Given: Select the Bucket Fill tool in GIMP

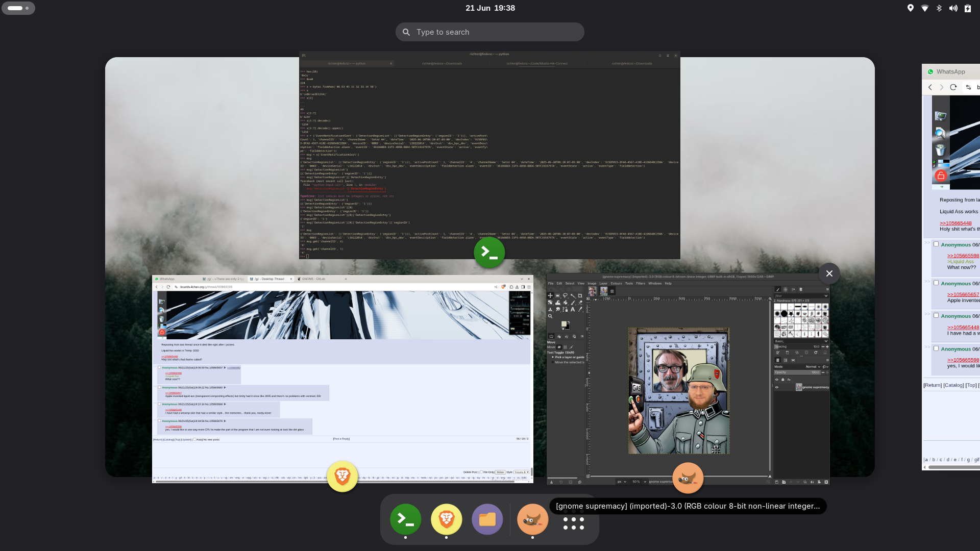Looking at the screenshot, I should (566, 303).
